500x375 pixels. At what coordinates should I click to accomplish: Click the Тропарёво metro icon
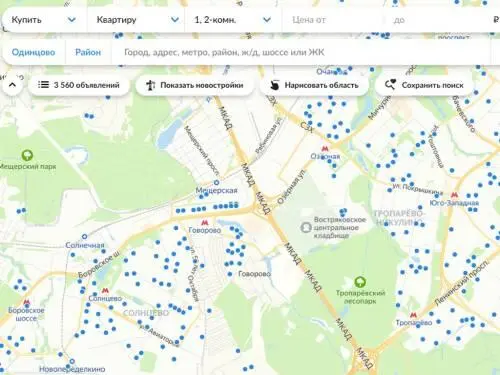click(413, 315)
